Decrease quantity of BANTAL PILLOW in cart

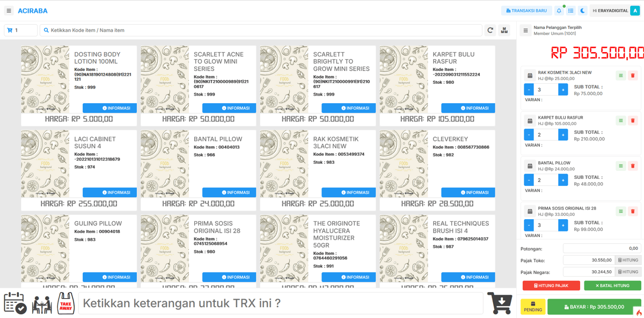[529, 180]
